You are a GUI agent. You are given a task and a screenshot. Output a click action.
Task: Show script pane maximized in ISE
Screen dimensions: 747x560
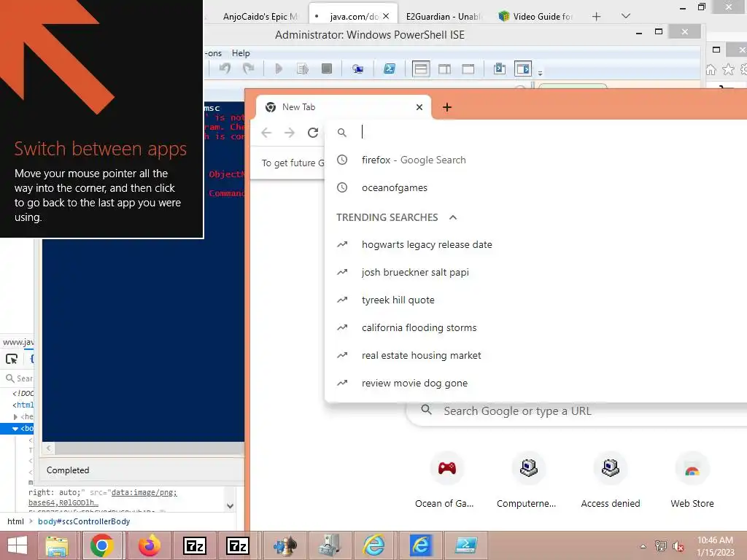(x=468, y=69)
